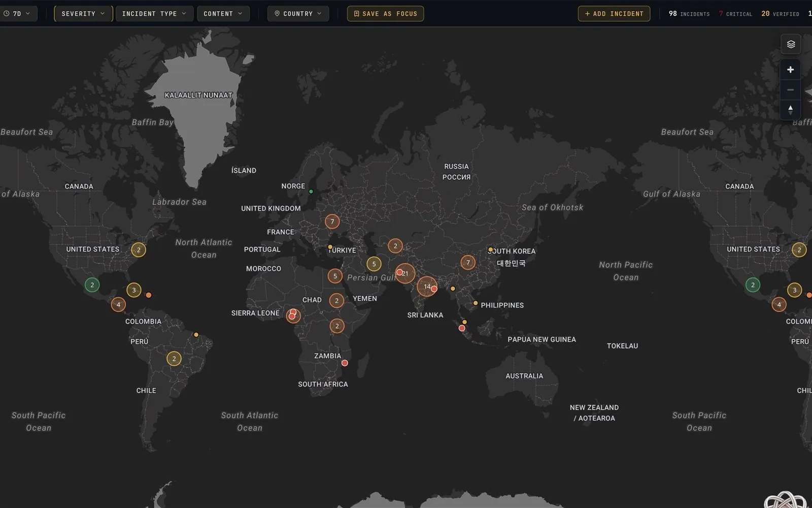
Task: Open the yellow 5-incident cluster east of TÜRKIYE
Action: tap(374, 264)
